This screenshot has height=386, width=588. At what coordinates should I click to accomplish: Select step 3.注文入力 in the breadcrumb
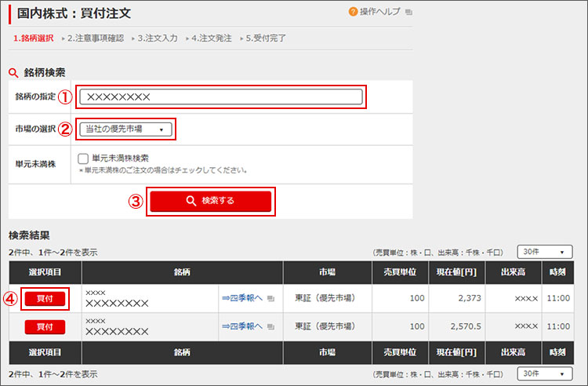point(159,38)
